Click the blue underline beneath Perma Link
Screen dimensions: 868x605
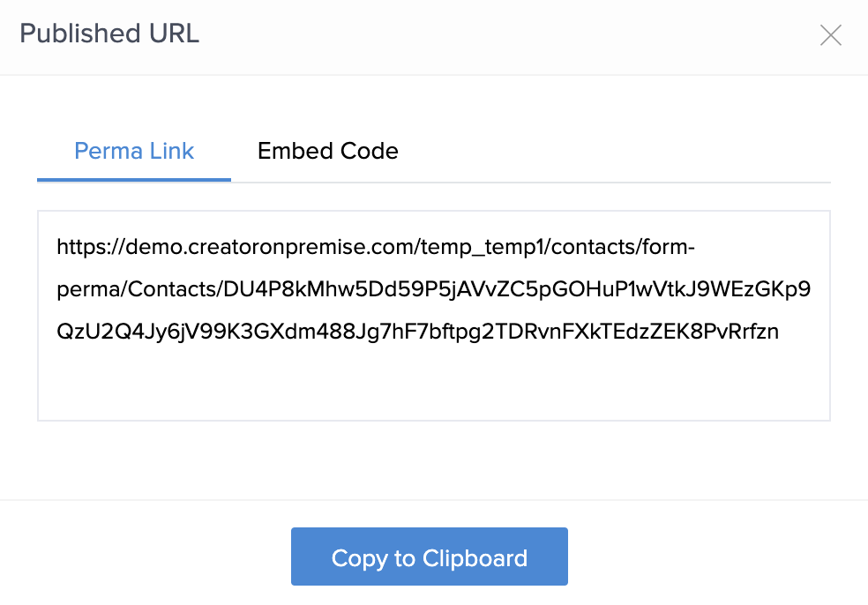(134, 179)
